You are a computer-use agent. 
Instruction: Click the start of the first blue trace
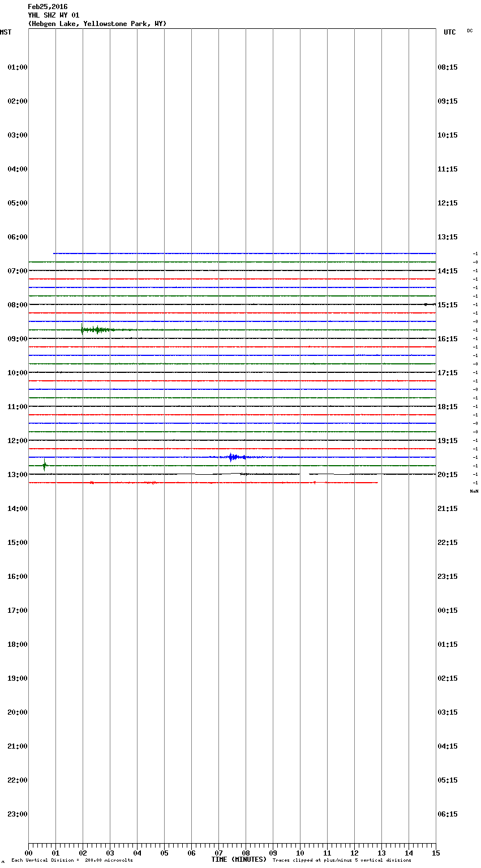coord(54,253)
